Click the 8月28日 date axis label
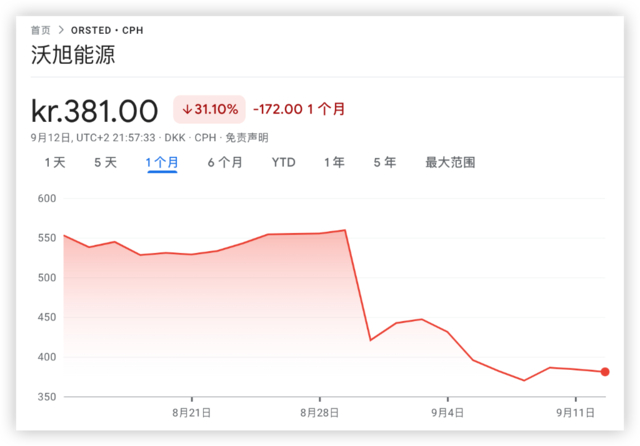 320,412
